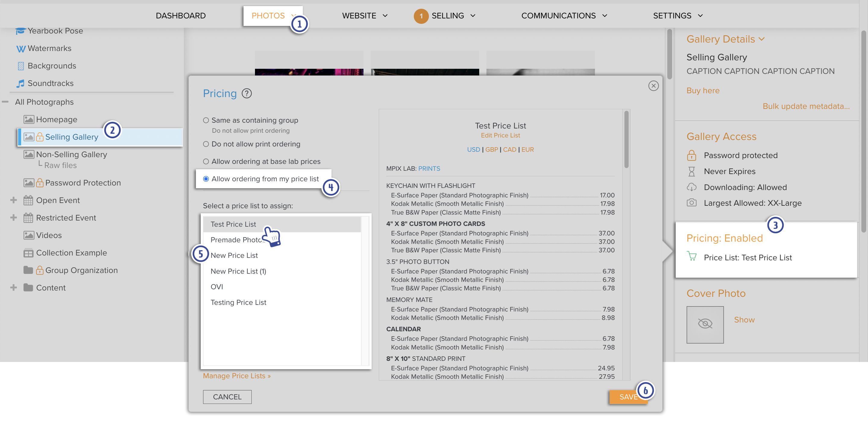
Task: Expand the Content folder plus icon
Action: click(x=14, y=287)
